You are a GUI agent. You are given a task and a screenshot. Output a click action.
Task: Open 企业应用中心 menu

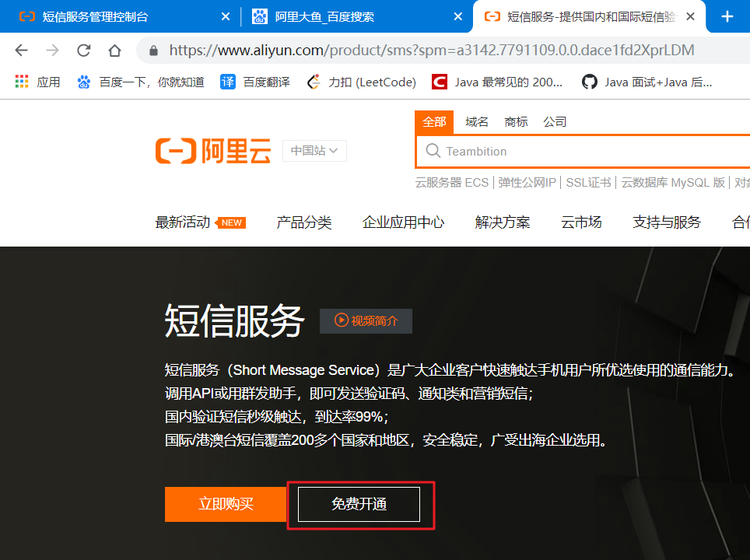tap(403, 222)
